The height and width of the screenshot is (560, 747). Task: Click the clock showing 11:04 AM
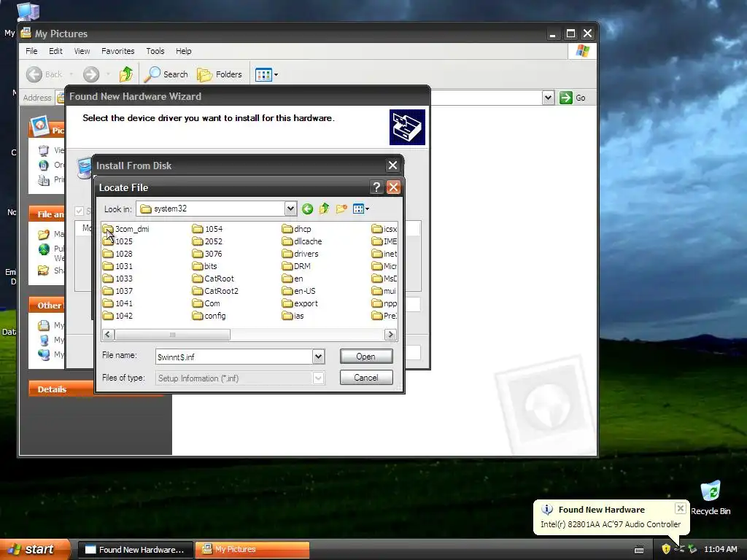(x=720, y=549)
